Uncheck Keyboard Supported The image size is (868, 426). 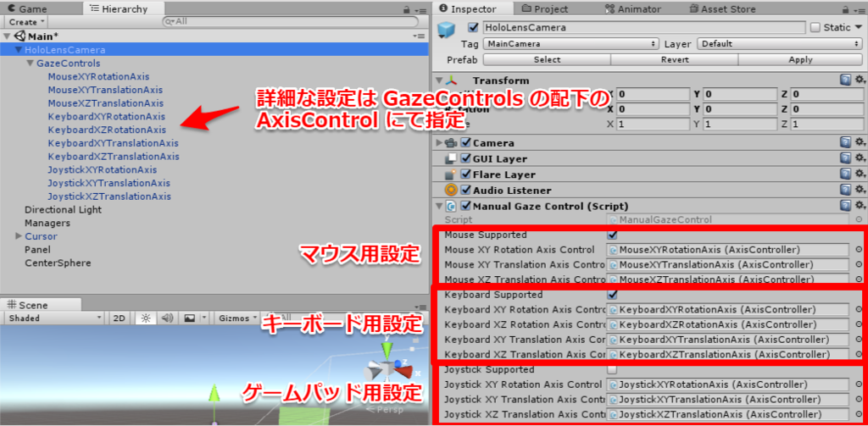point(612,295)
